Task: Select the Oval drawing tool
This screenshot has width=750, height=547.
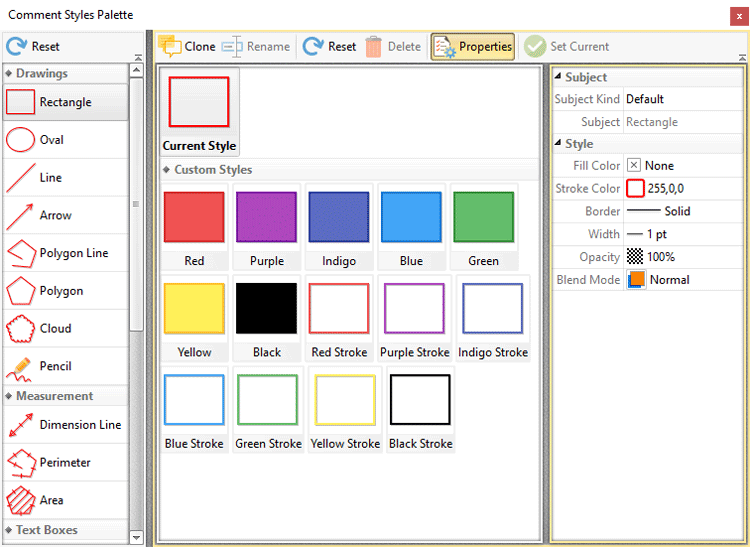Action: coord(50,140)
